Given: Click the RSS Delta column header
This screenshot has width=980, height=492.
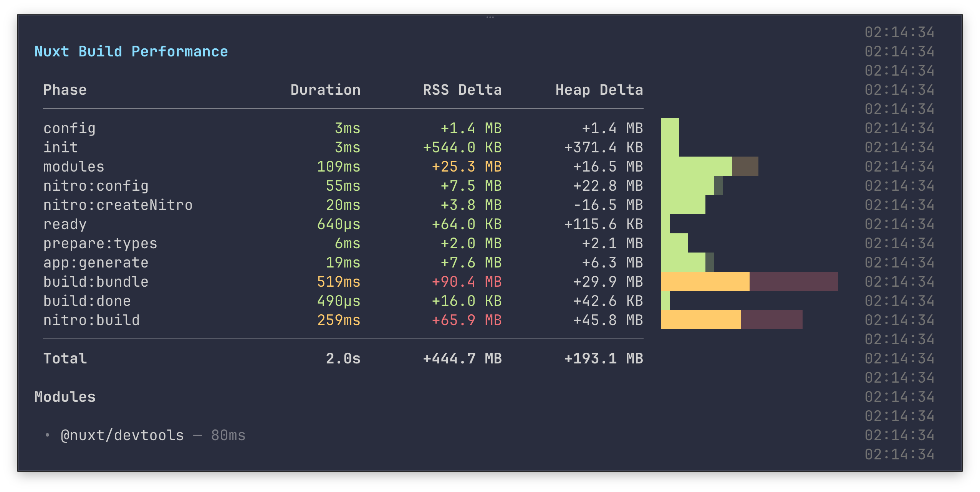Looking at the screenshot, I should [x=462, y=89].
